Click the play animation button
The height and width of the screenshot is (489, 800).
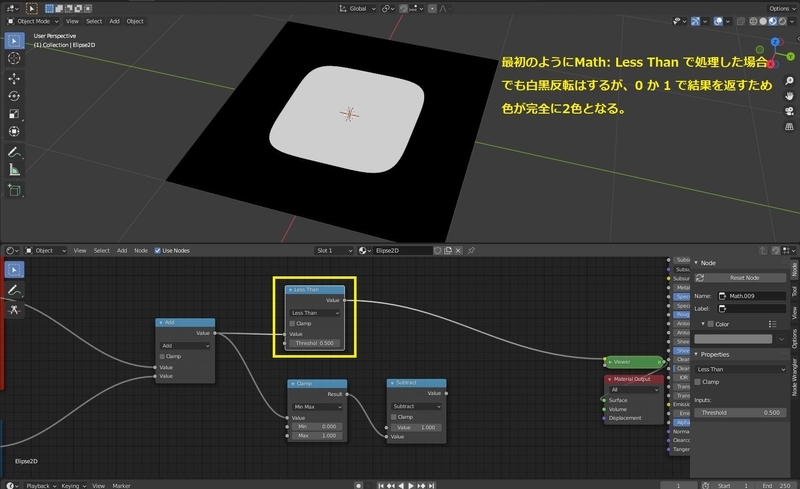point(411,485)
